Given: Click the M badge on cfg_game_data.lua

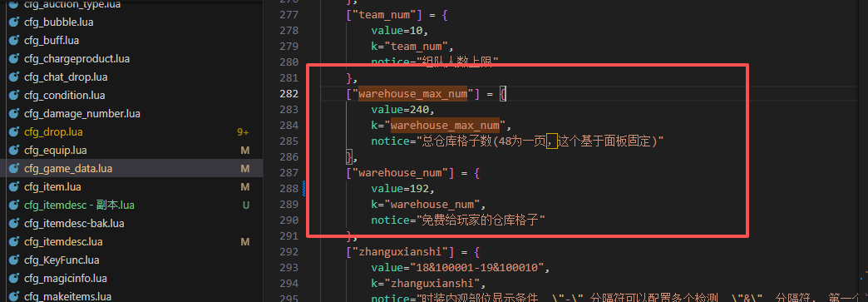Looking at the screenshot, I should (244, 168).
